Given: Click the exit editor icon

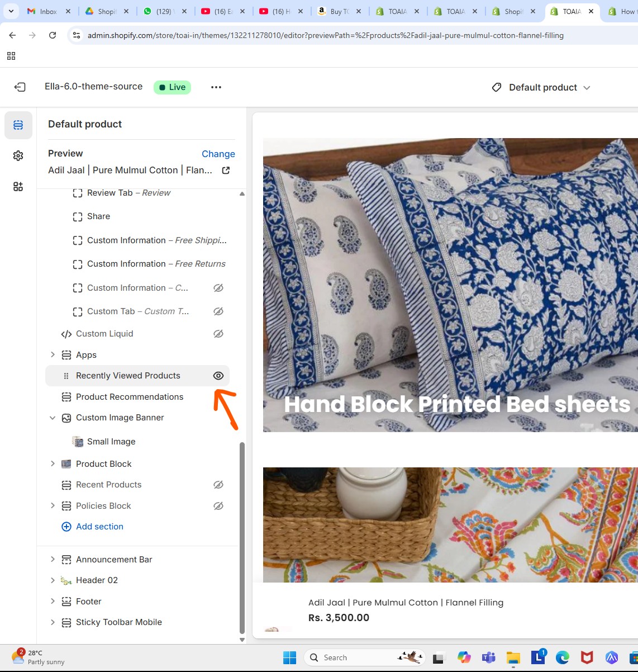Looking at the screenshot, I should 20,87.
